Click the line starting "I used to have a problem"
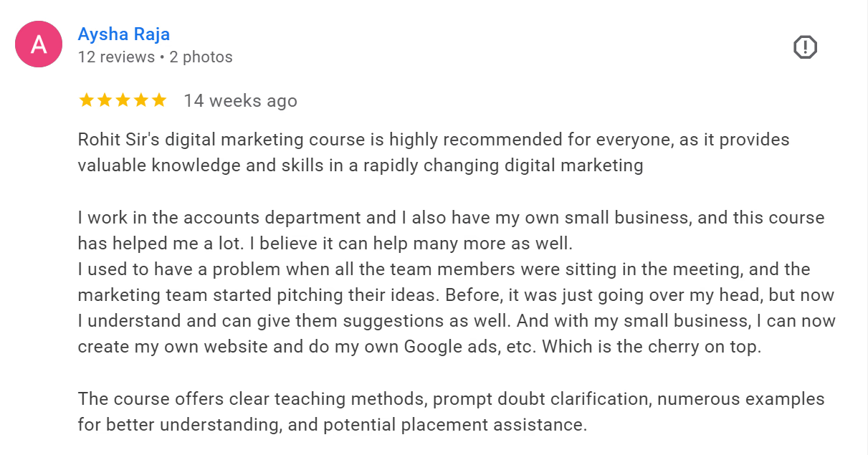This screenshot has height=455, width=868. pos(444,269)
